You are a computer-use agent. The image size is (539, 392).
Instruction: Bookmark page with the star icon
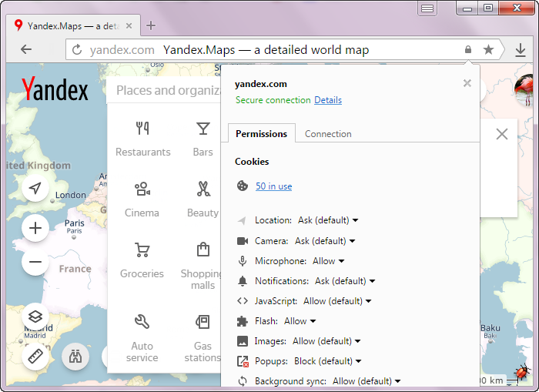coord(488,49)
